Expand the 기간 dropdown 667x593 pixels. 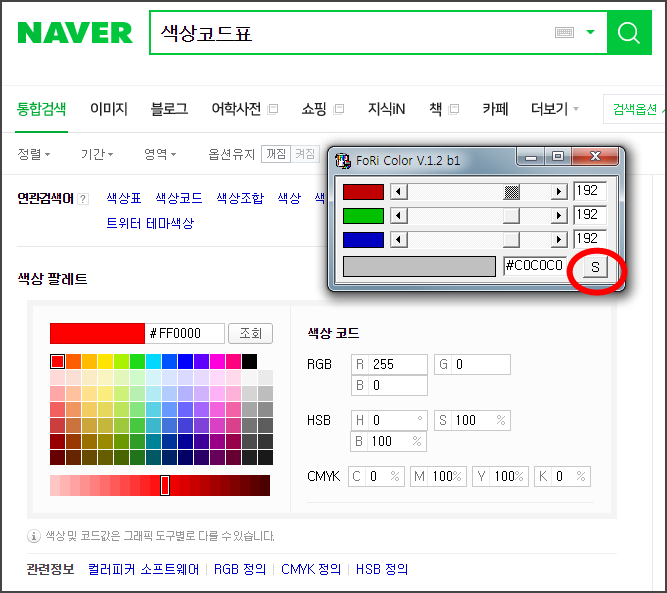97,154
